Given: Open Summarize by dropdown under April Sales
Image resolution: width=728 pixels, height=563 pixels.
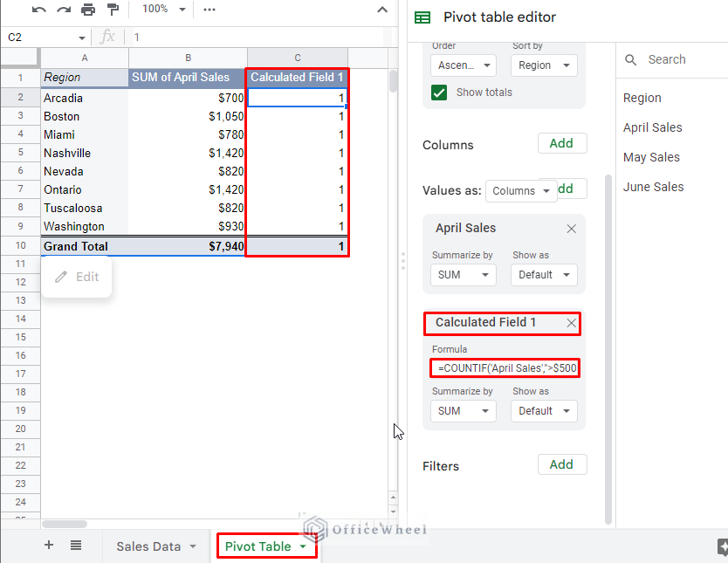Looking at the screenshot, I should tap(463, 275).
